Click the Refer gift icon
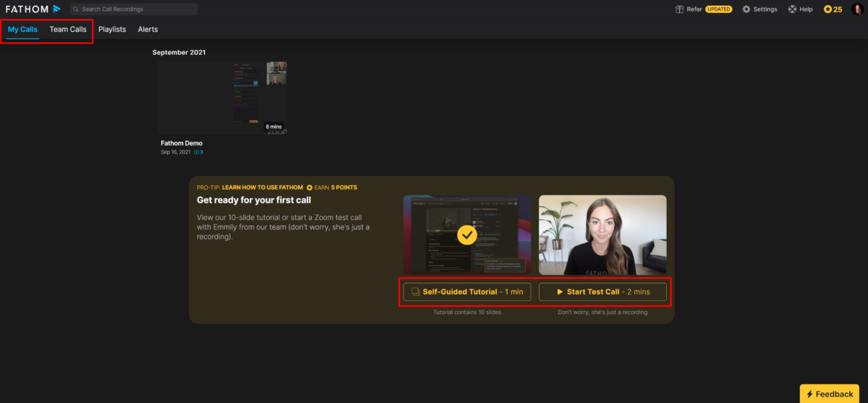 679,9
